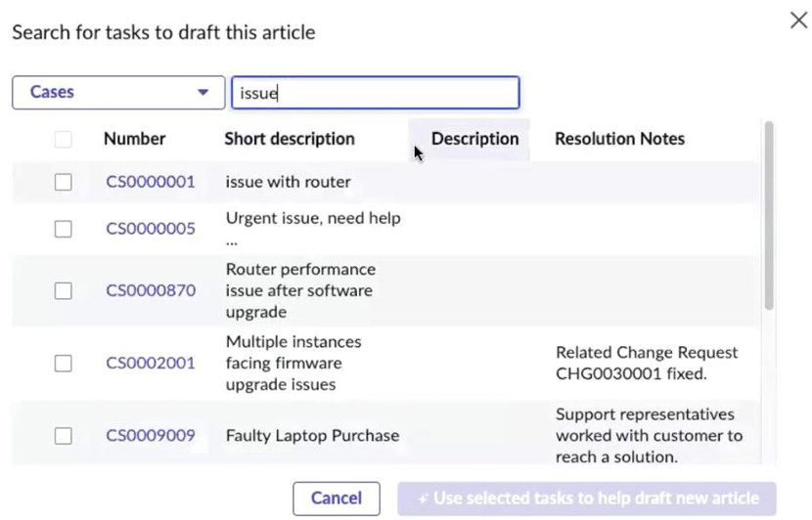Screen dimensions: 812x520
Task: Check the box for CS0000005
Action: click(64, 229)
